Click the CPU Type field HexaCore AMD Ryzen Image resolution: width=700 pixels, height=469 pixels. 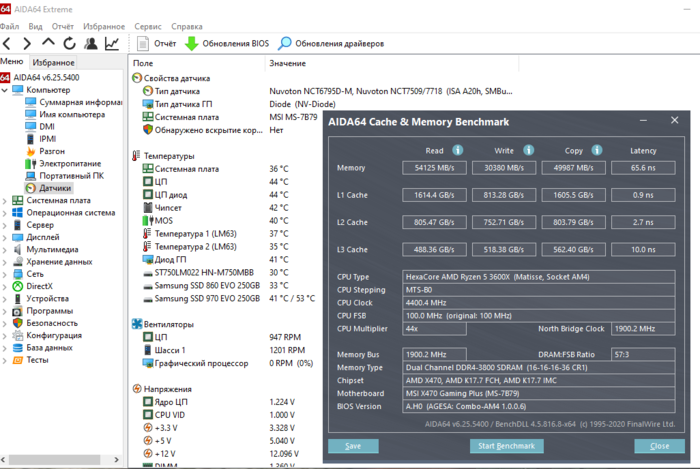point(538,277)
